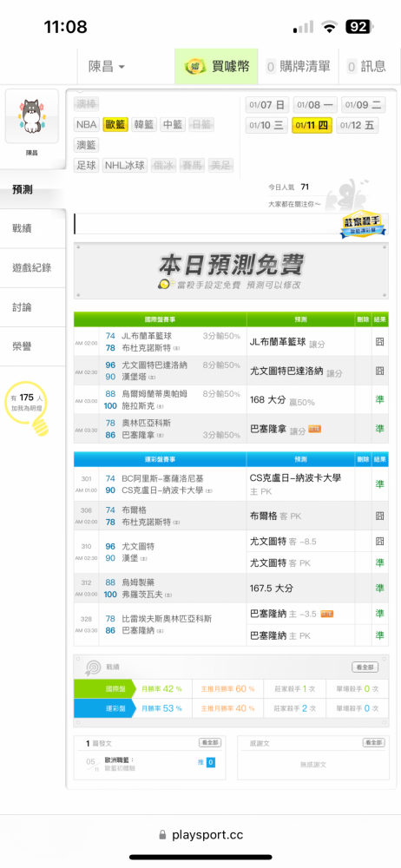Open the 預測 sidebar section

coord(33,190)
